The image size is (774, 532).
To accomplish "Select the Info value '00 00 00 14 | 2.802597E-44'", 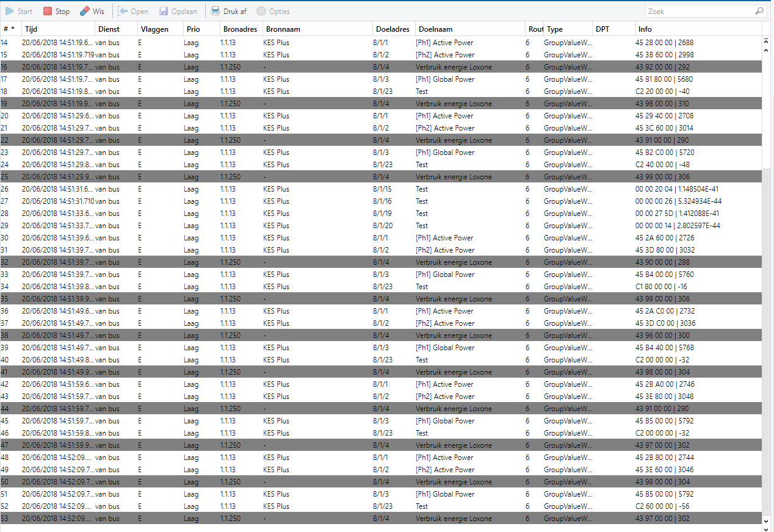I will (x=678, y=226).
